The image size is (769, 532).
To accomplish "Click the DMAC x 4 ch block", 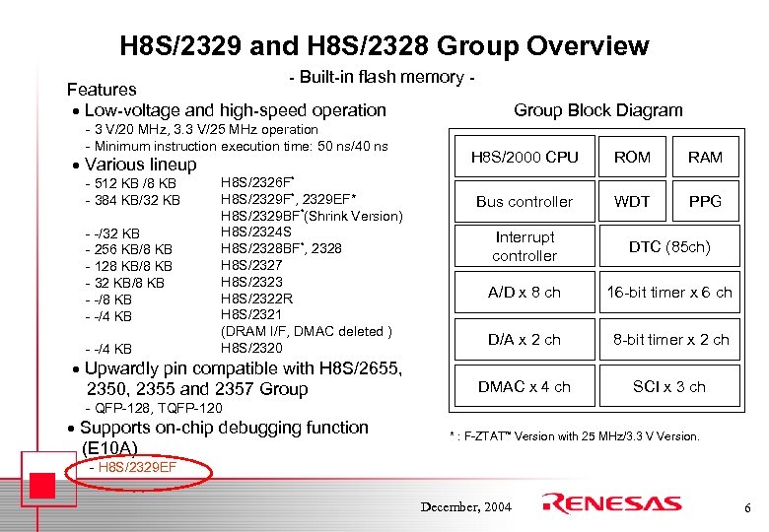I will [524, 386].
